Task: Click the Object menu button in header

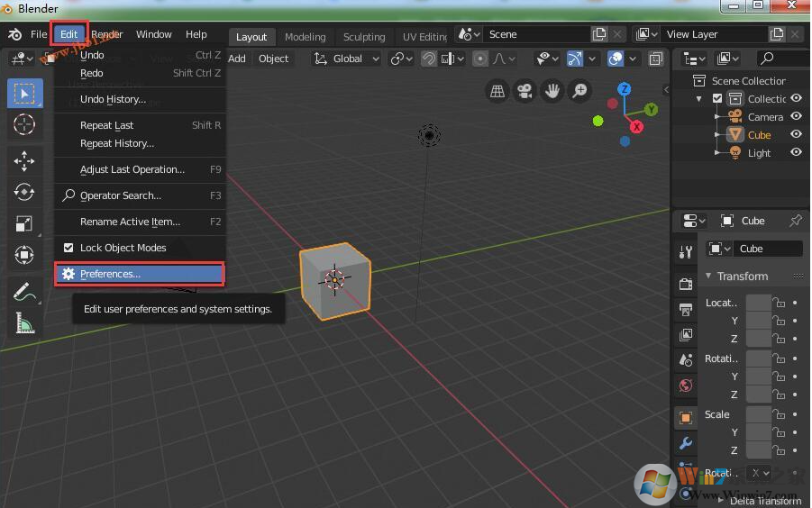Action: tap(273, 59)
